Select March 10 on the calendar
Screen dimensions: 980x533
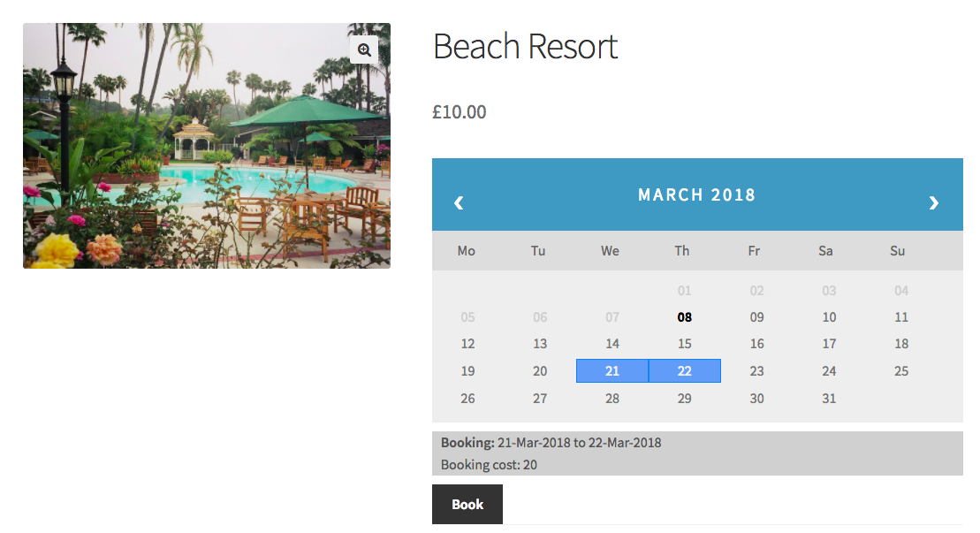click(829, 316)
